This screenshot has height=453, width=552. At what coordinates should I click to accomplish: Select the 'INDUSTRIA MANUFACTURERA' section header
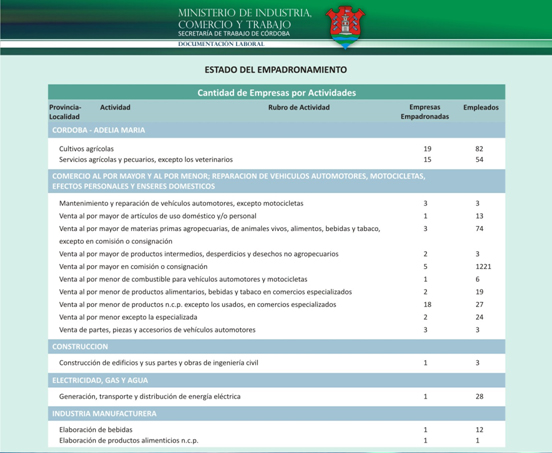[x=276, y=414]
